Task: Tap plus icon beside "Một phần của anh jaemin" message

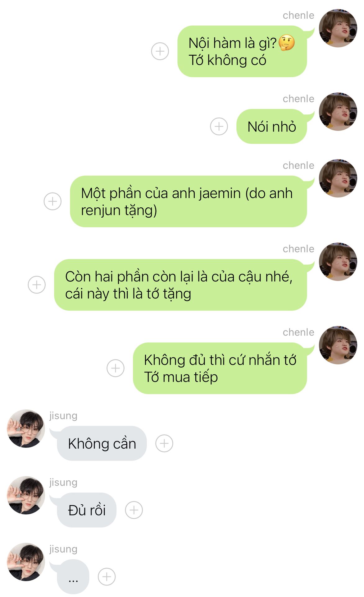Action: (x=52, y=201)
